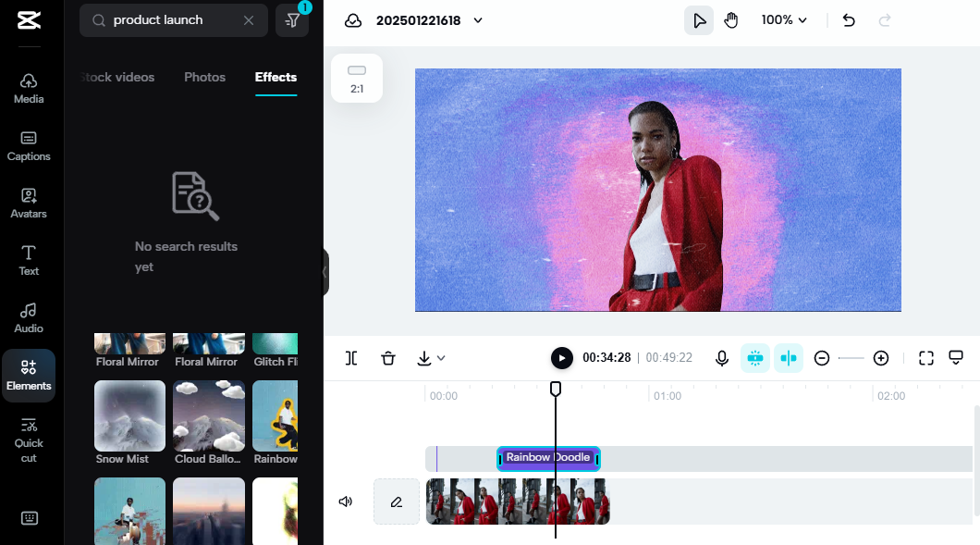Image resolution: width=980 pixels, height=545 pixels.
Task: Open the 100% zoom level dropdown
Action: click(x=784, y=20)
